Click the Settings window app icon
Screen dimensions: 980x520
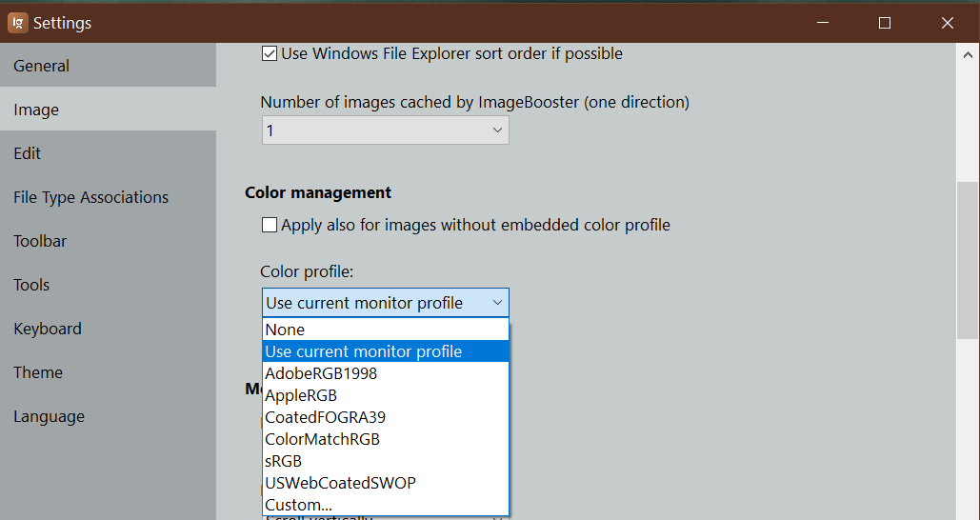pos(17,23)
